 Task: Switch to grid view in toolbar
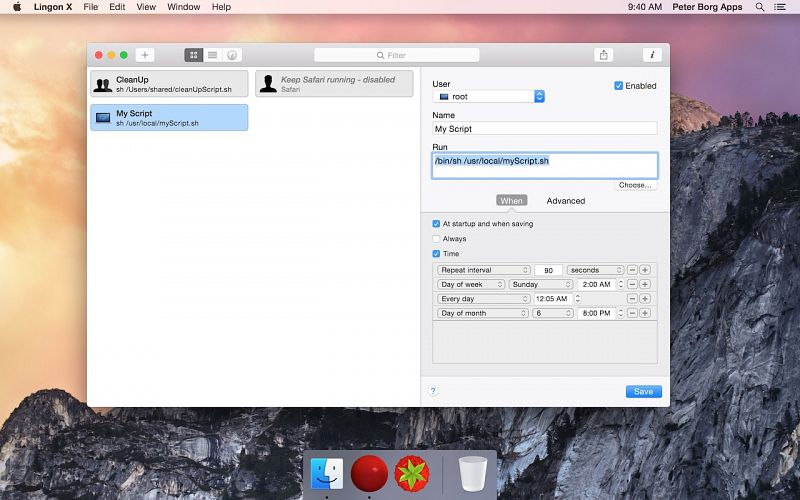tap(193, 55)
